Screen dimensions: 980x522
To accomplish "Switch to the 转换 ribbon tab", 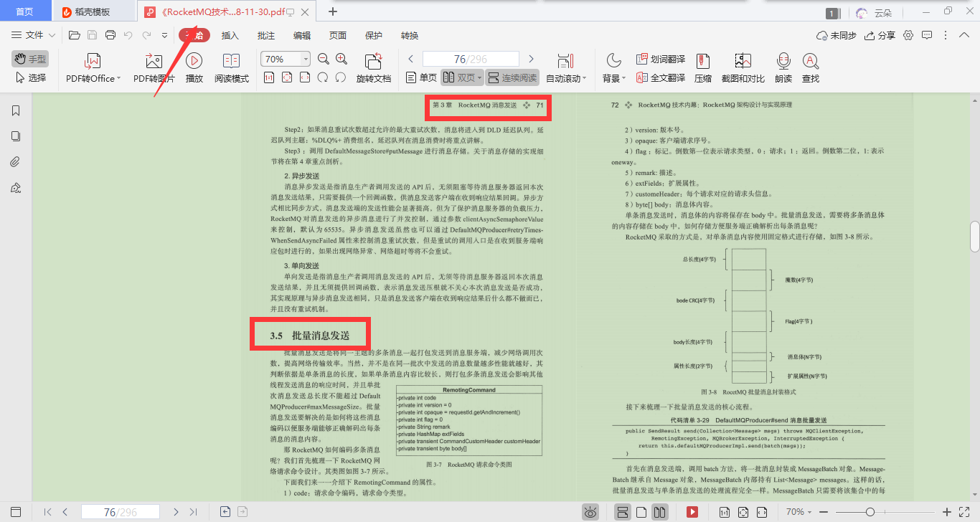I will pos(410,35).
